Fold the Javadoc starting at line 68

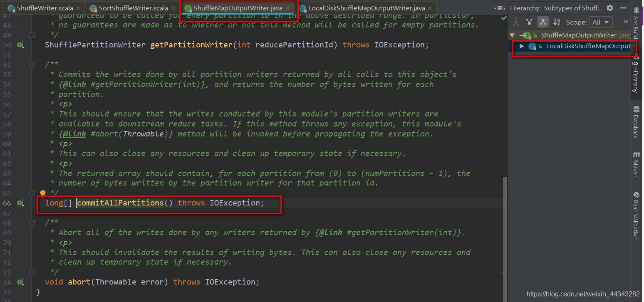pos(32,223)
